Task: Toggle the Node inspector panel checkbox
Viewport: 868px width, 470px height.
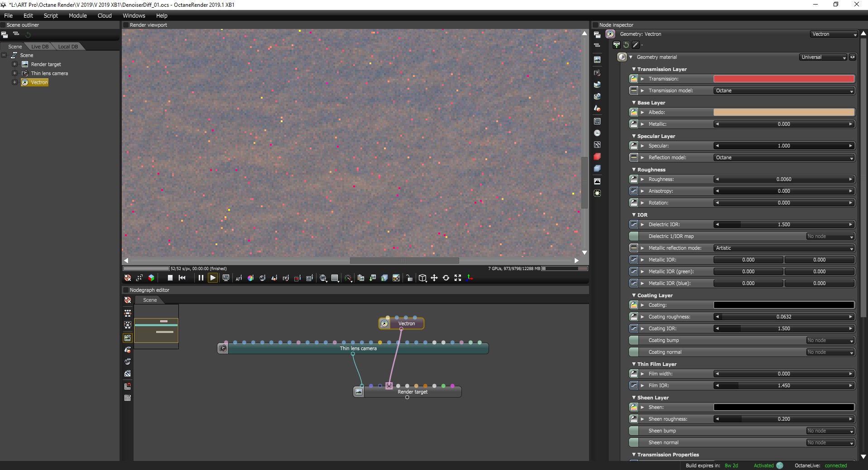Action: coord(595,25)
